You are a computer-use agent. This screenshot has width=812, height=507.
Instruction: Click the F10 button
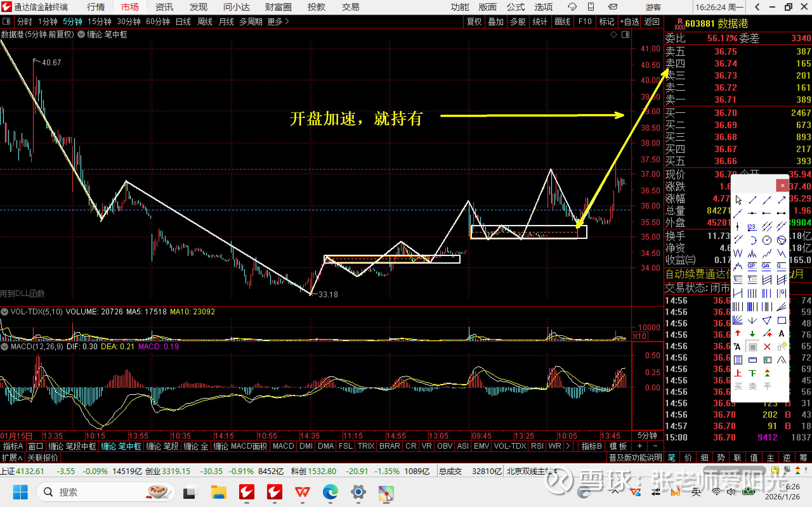[585, 22]
